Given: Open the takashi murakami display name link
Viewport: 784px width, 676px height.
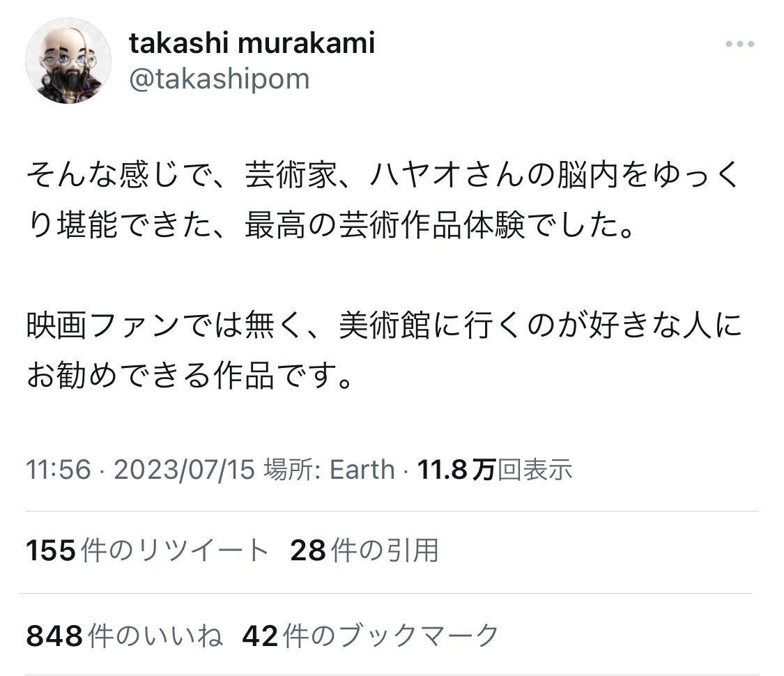Looking at the screenshot, I should 252,43.
